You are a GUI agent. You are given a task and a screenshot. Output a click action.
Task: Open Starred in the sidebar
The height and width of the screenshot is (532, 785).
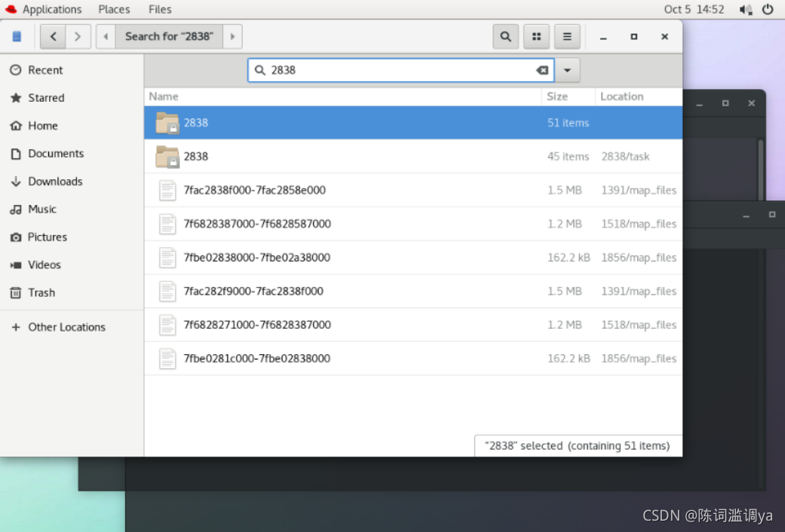[72, 98]
